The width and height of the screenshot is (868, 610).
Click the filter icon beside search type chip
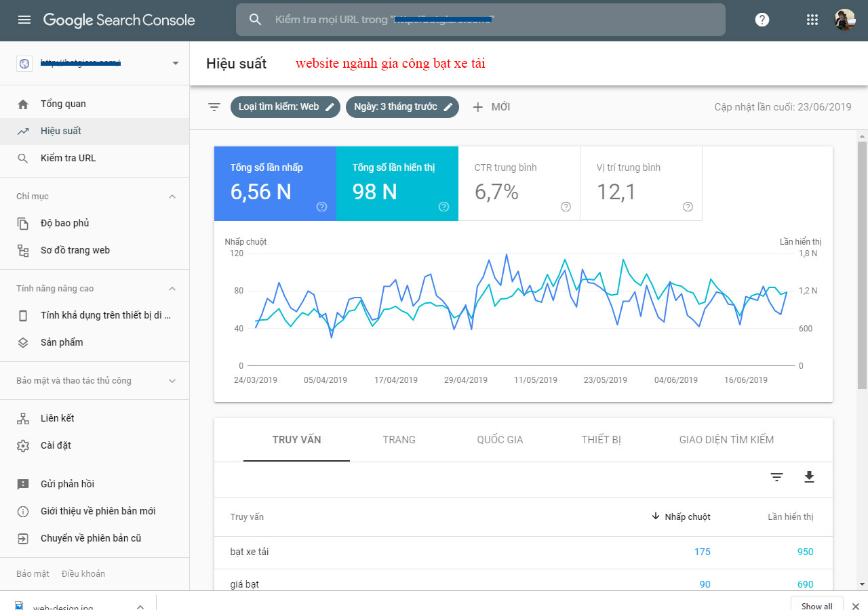(214, 107)
